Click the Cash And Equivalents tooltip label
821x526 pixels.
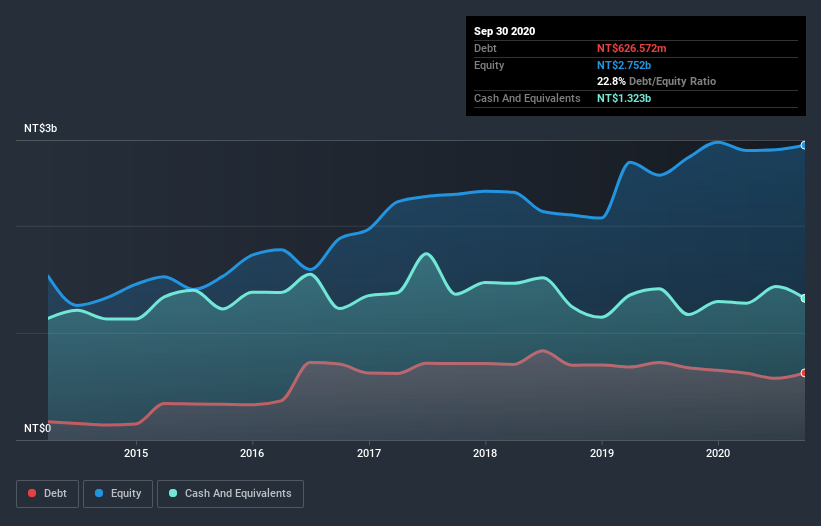click(x=527, y=98)
